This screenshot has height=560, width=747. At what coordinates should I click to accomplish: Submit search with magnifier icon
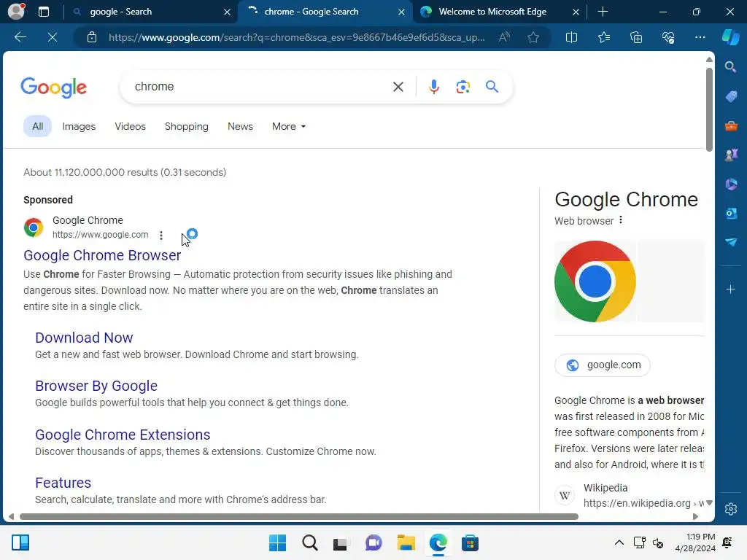[492, 87]
